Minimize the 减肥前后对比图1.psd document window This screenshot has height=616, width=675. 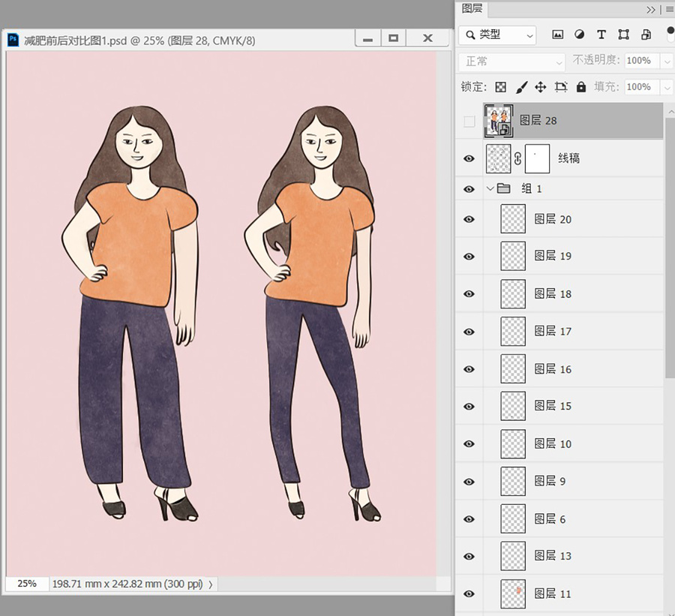(x=367, y=38)
